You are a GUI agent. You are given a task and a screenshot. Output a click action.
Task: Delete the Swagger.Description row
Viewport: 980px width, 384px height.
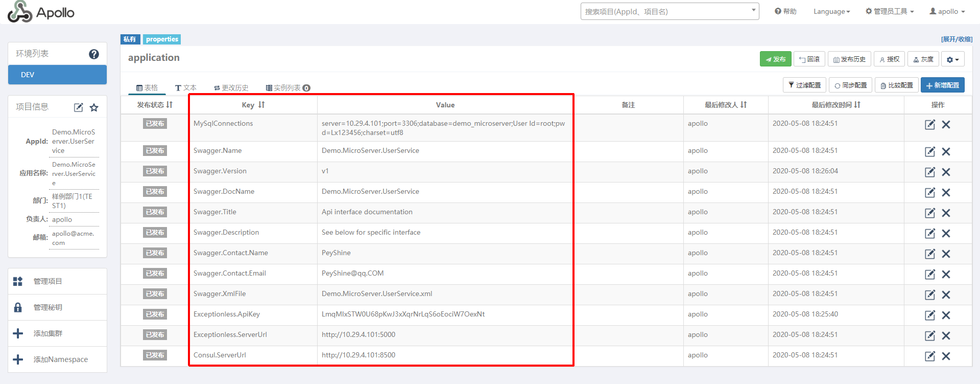946,233
